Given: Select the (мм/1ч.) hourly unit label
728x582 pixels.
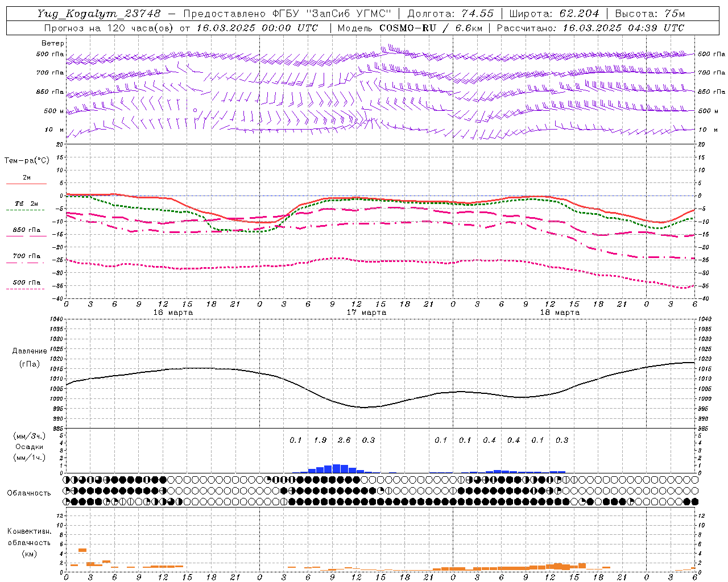Looking at the screenshot, I should [28, 458].
